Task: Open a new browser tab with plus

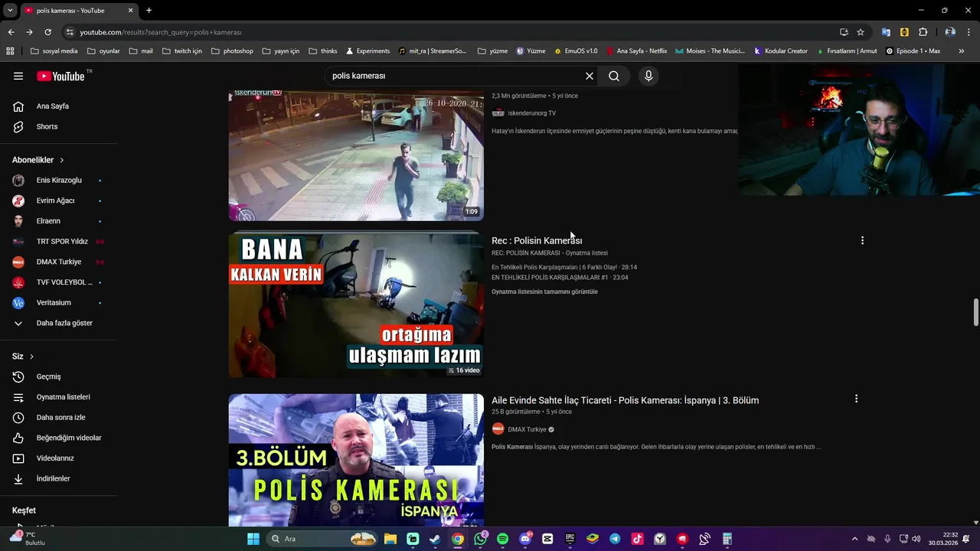Action: click(149, 11)
